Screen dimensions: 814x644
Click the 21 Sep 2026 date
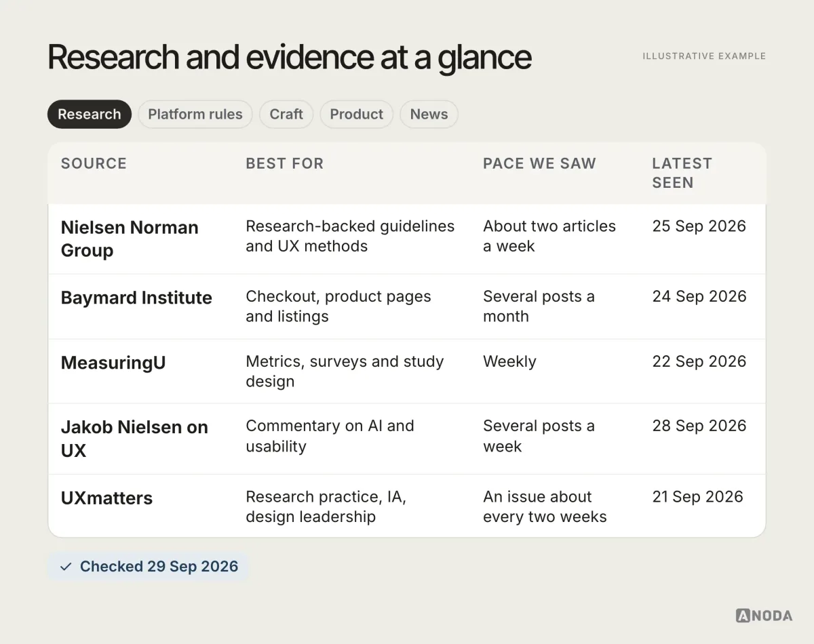pyautogui.click(x=697, y=497)
